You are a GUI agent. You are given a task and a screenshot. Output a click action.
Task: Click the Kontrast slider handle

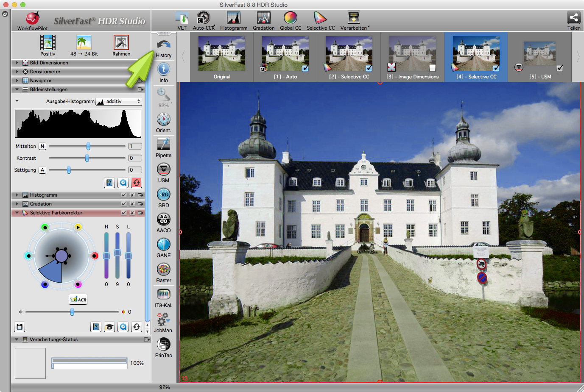(x=87, y=158)
